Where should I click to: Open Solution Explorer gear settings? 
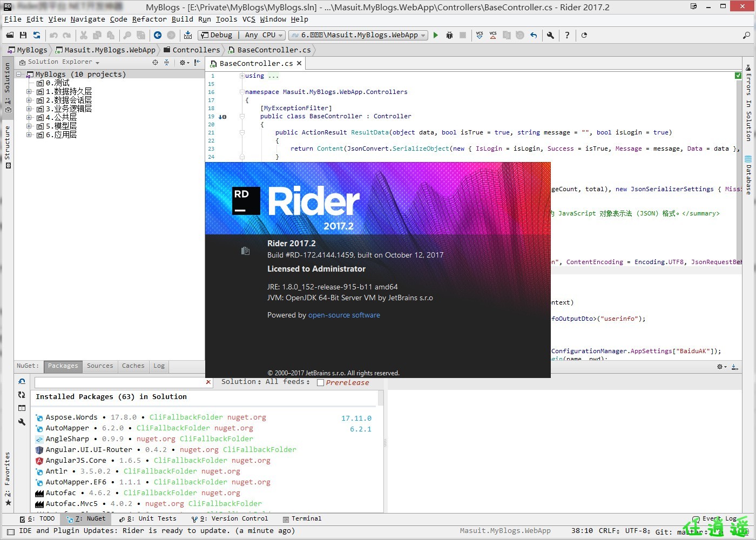(184, 63)
